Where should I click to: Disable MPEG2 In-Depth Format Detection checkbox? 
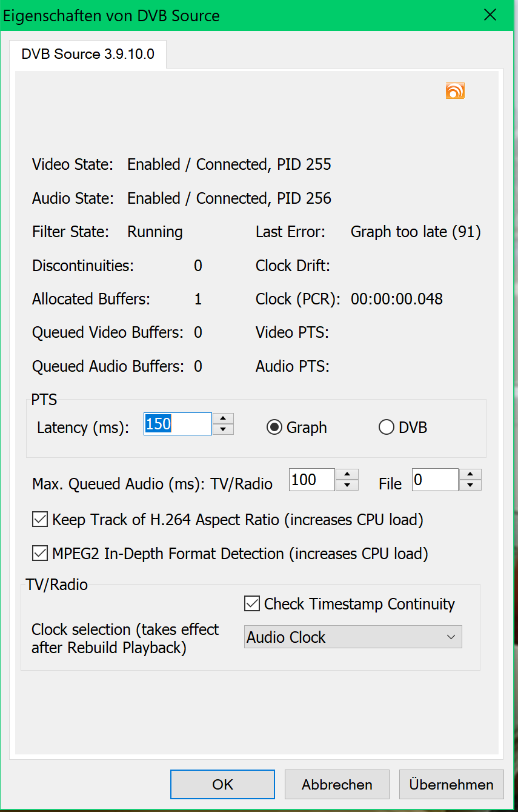pyautogui.click(x=41, y=554)
